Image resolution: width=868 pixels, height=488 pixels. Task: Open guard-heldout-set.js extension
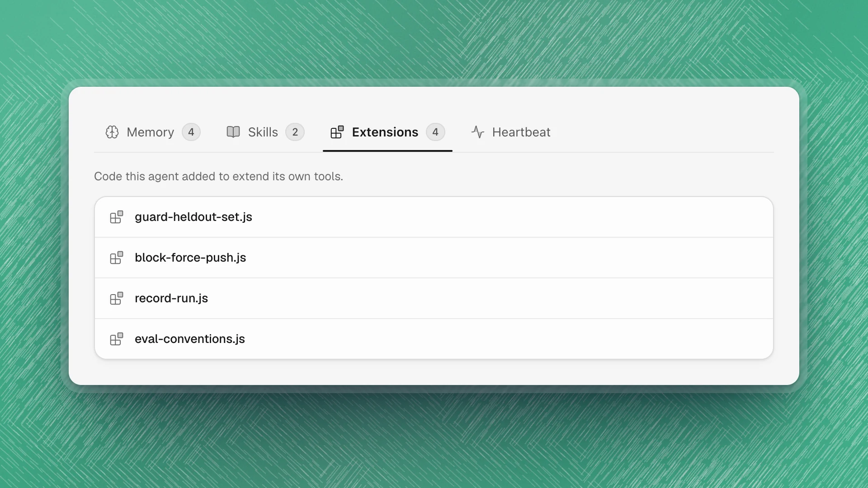pyautogui.click(x=434, y=217)
